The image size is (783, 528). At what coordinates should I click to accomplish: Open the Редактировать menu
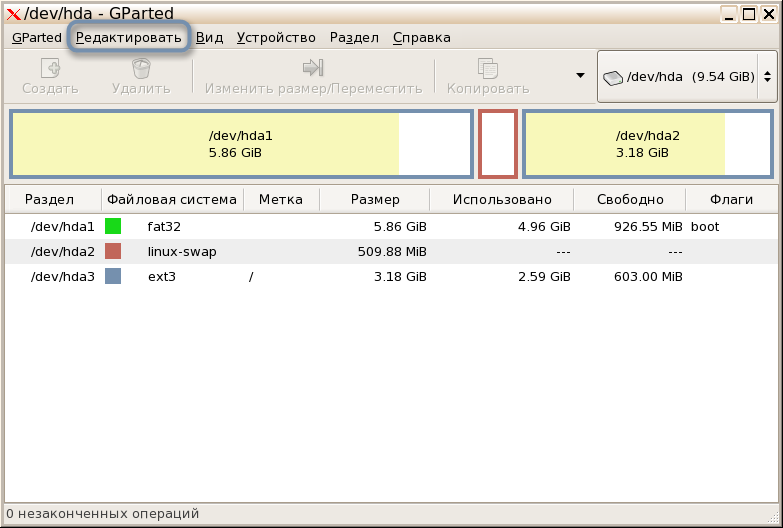coord(129,38)
